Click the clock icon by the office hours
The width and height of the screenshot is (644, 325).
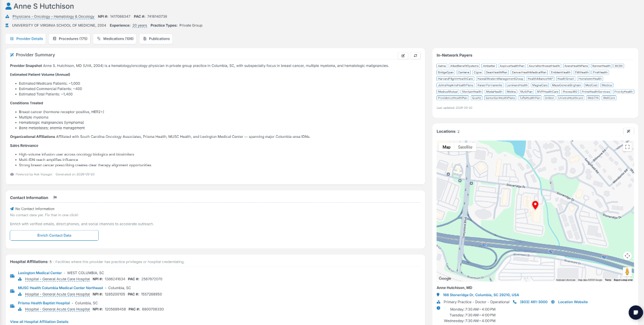tap(438, 308)
